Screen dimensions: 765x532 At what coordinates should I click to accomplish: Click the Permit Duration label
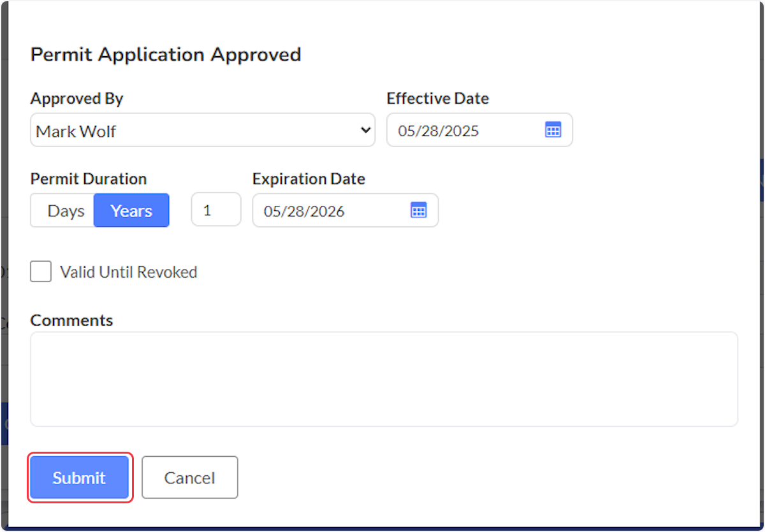[x=89, y=179]
